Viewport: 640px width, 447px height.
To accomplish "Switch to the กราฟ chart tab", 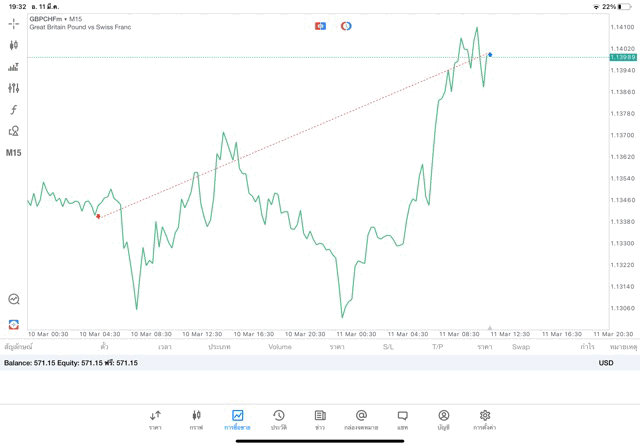I will click(196, 418).
